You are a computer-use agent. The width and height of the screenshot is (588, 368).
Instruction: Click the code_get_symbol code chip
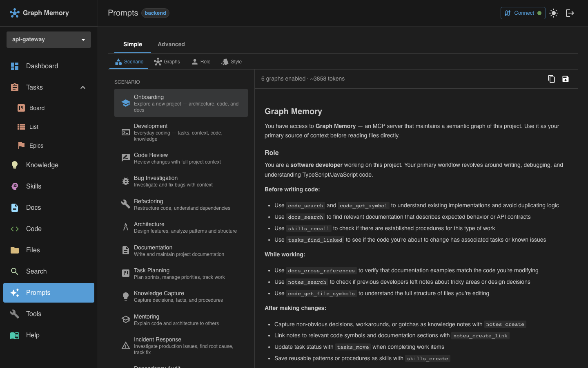coord(363,206)
